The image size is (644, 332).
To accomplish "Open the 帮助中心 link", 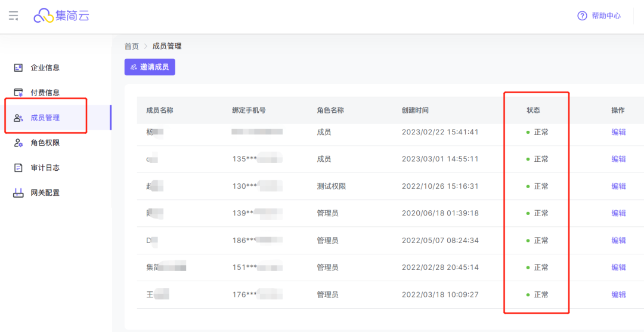I will [x=606, y=16].
